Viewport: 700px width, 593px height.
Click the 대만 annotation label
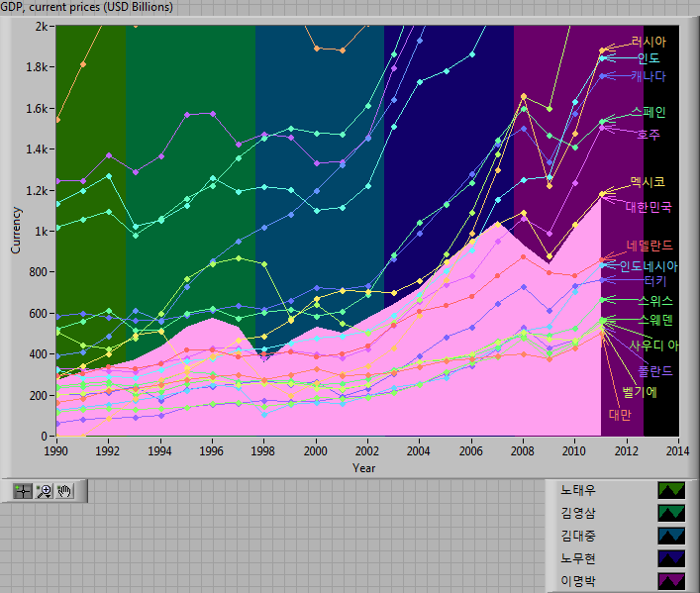coord(620,415)
